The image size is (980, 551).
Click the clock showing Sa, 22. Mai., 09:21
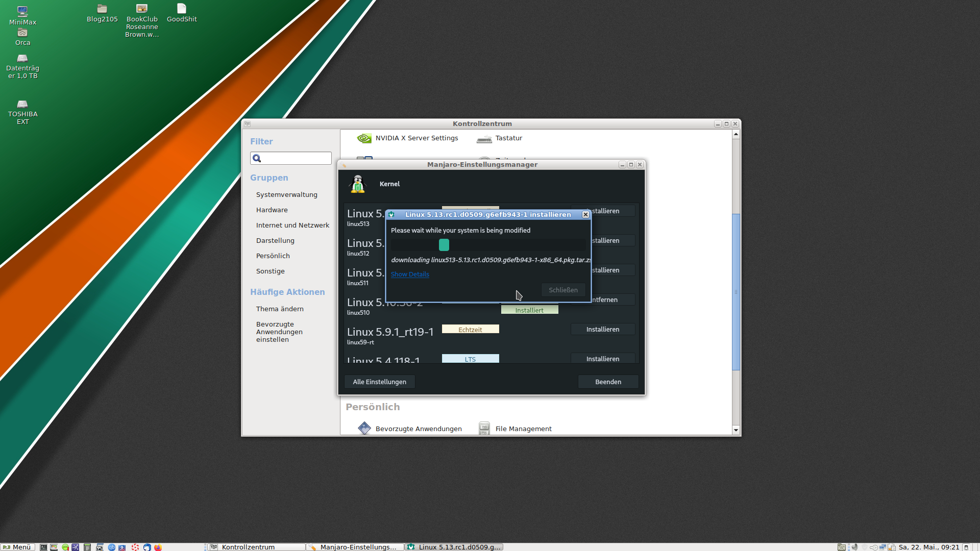pos(929,547)
